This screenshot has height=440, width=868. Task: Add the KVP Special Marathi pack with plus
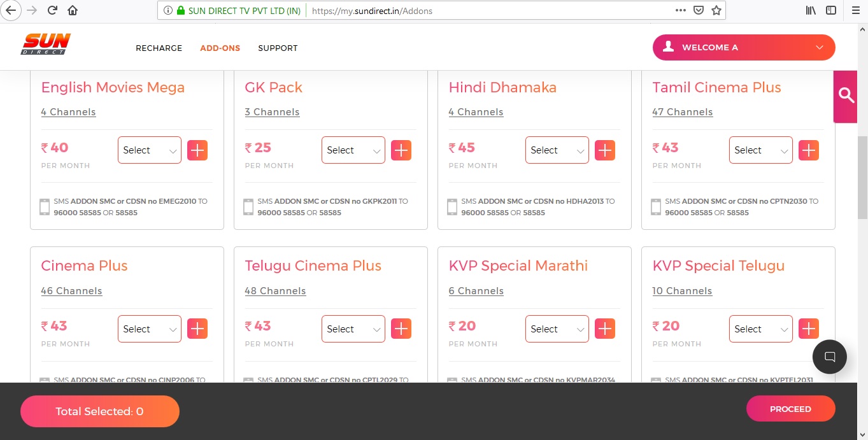(605, 329)
